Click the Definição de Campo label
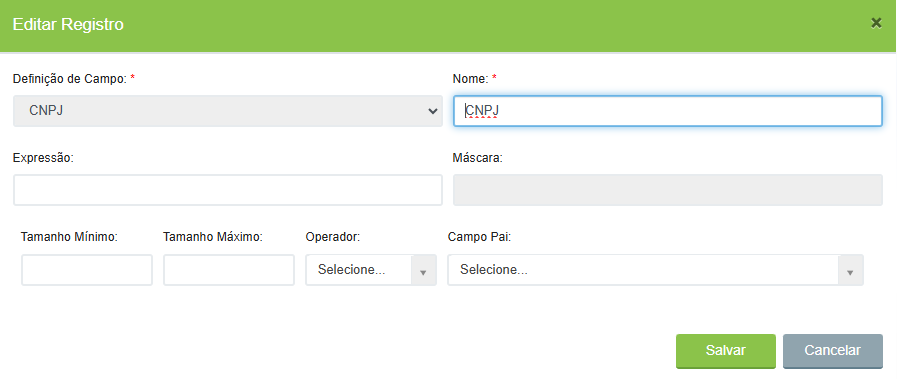This screenshot has height=379, width=897. coord(70,79)
